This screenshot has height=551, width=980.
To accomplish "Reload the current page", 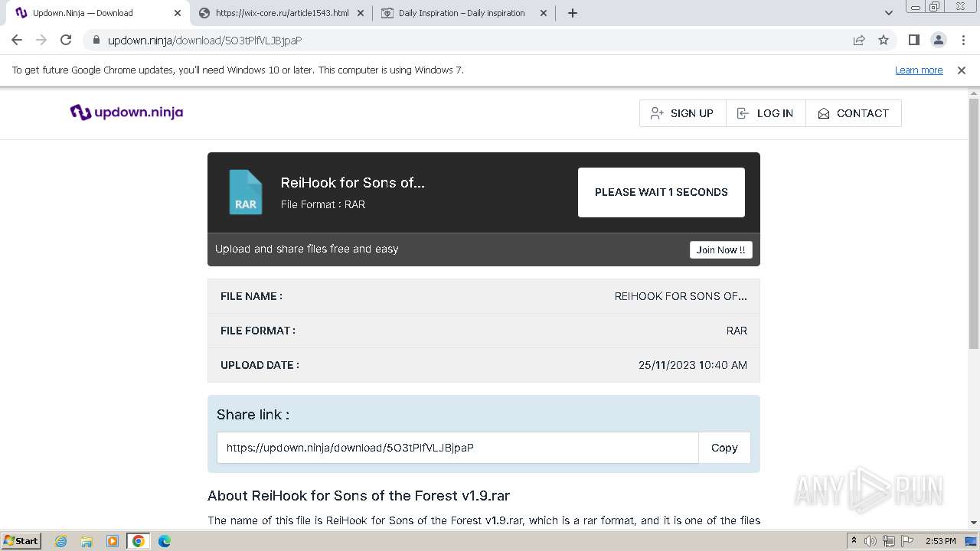I will (66, 40).
